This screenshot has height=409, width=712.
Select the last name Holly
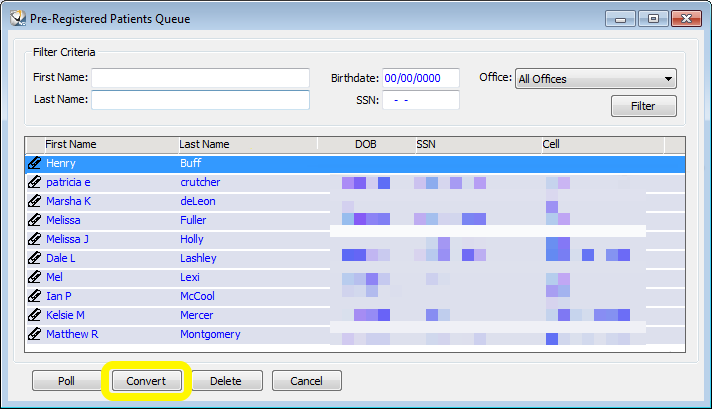coord(192,239)
